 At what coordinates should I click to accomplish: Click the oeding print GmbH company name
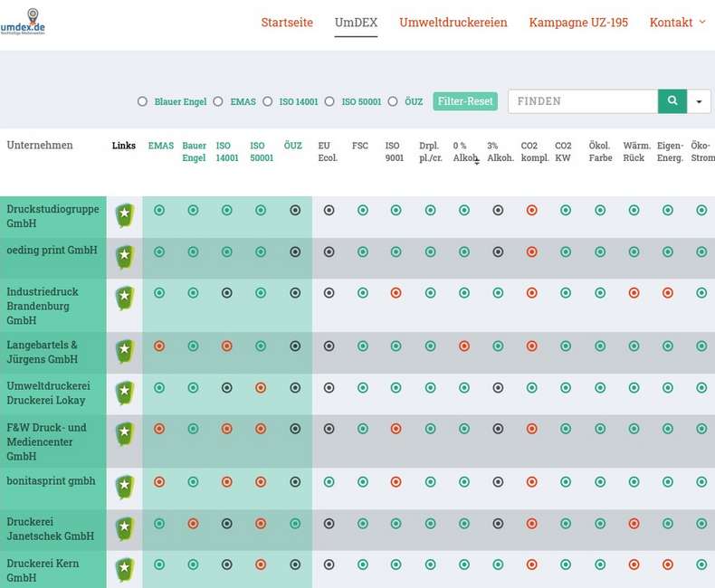click(52, 250)
